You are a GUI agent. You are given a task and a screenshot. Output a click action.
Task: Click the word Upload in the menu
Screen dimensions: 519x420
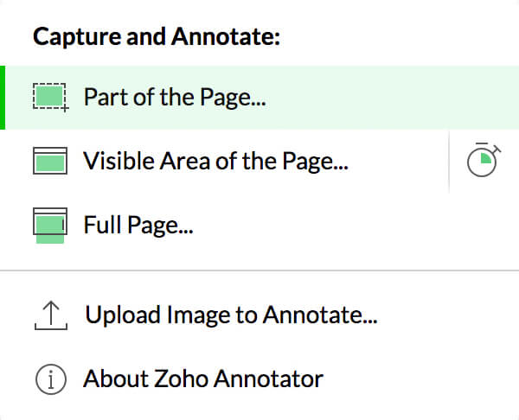click(x=124, y=315)
